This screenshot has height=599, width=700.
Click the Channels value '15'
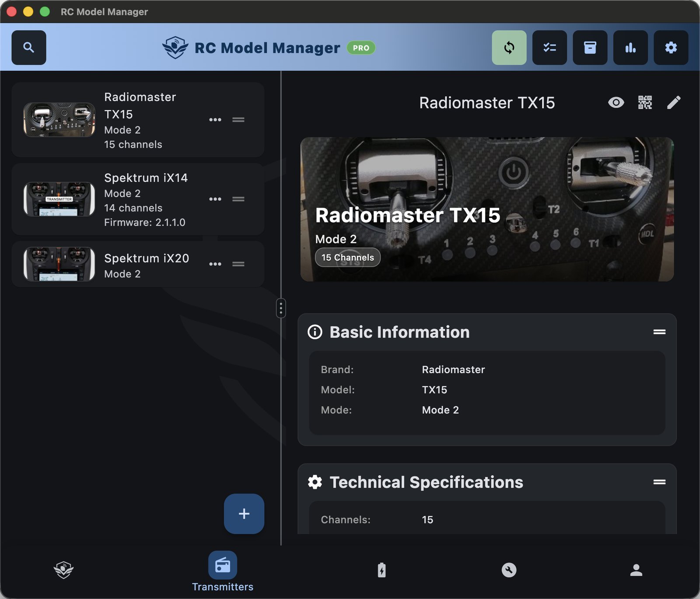427,520
